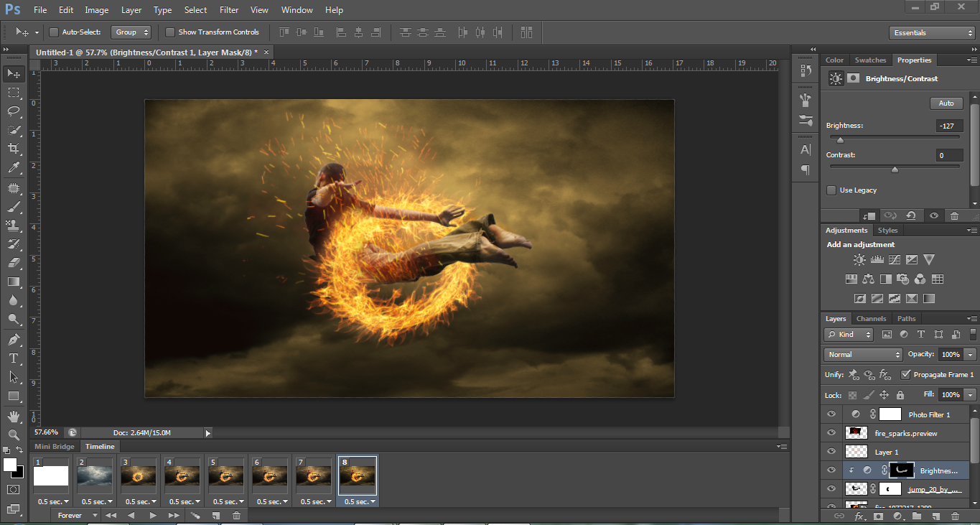
Task: Create new layer from Layers panel footer
Action: (935, 516)
